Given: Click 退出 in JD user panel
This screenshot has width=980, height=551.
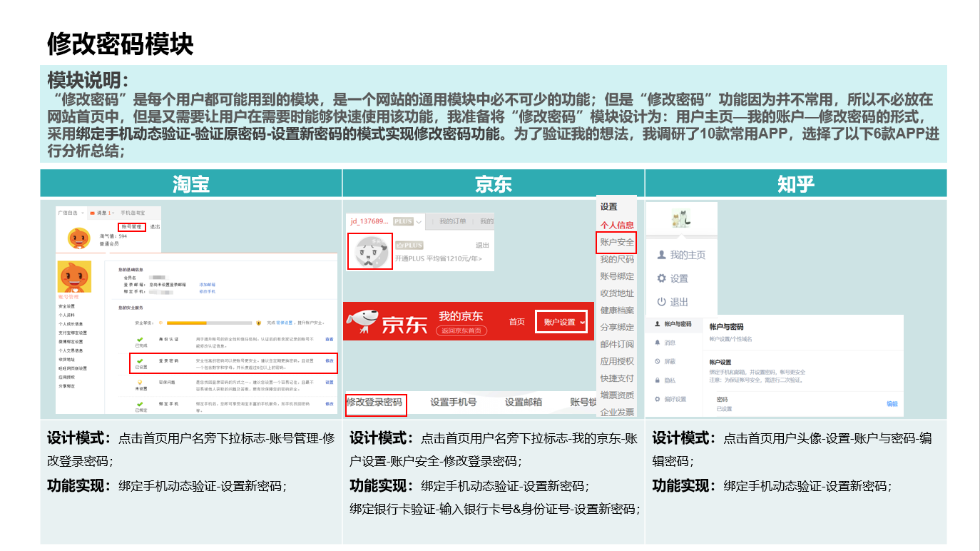Looking at the screenshot, I should point(482,245).
